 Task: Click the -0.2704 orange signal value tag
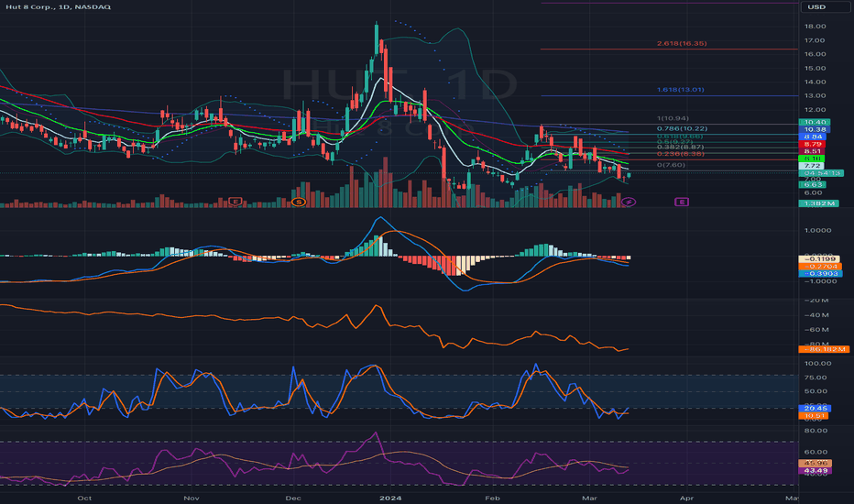(x=820, y=267)
